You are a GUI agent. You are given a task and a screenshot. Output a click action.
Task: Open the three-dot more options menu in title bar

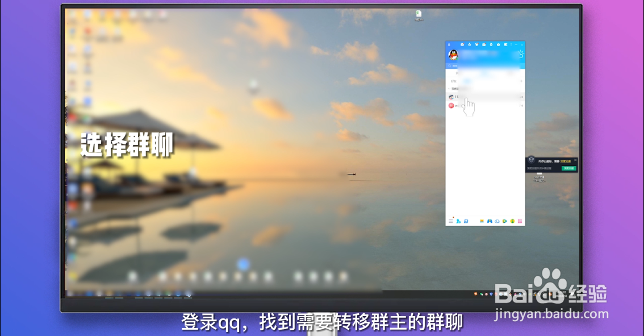511,44
